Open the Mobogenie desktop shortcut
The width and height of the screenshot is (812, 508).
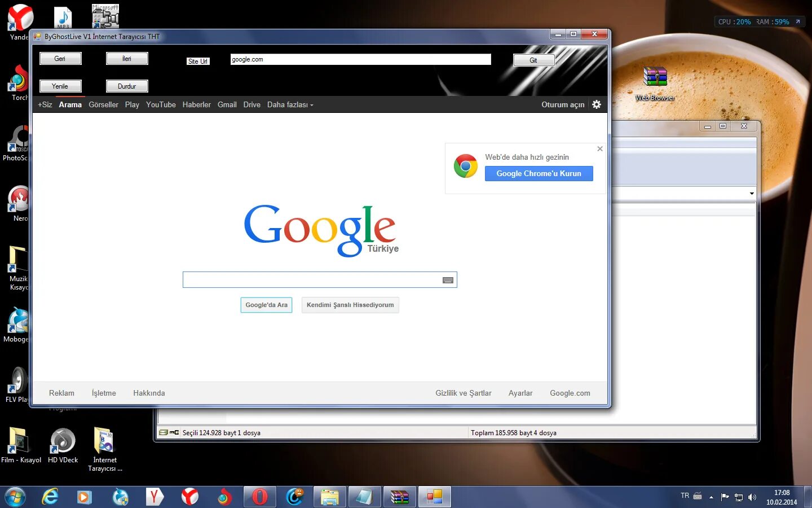[x=17, y=325]
